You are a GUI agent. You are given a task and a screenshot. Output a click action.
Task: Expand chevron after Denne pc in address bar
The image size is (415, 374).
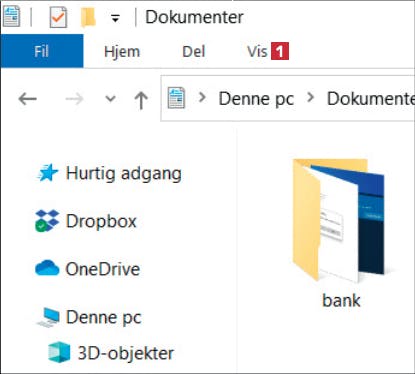[311, 98]
